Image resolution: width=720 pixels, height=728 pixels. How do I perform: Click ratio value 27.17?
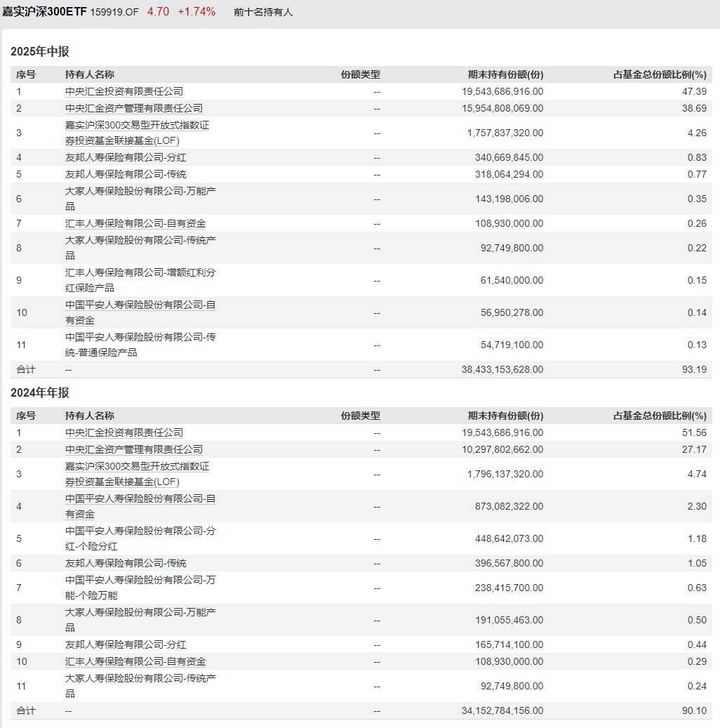(x=695, y=449)
